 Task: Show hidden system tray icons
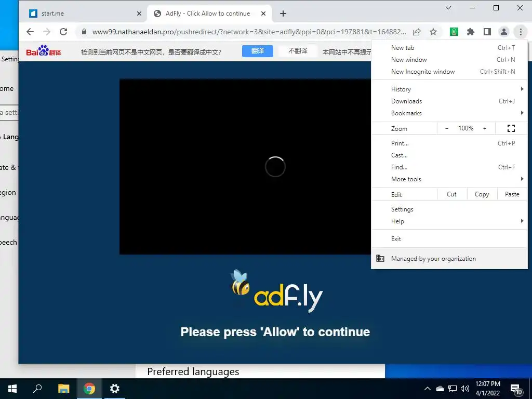[428, 389]
